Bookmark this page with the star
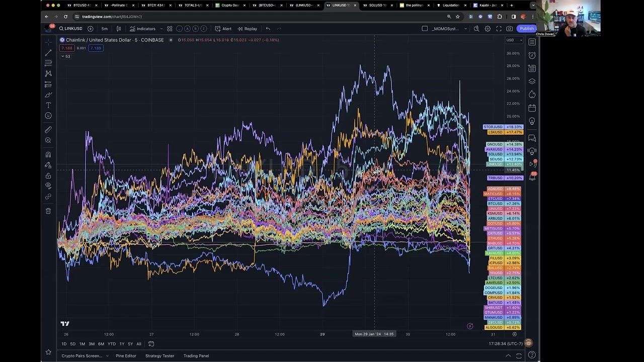644x362 pixels. click(x=457, y=17)
